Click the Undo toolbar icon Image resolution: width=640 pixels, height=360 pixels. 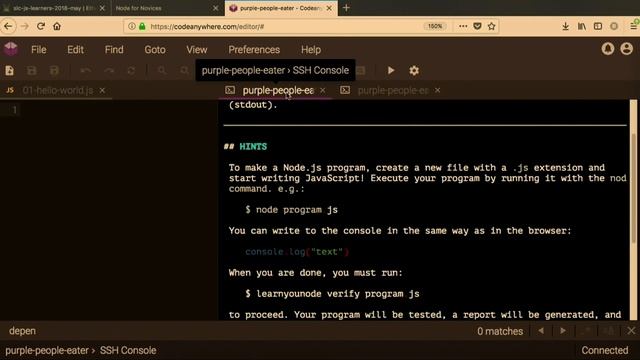(86, 71)
